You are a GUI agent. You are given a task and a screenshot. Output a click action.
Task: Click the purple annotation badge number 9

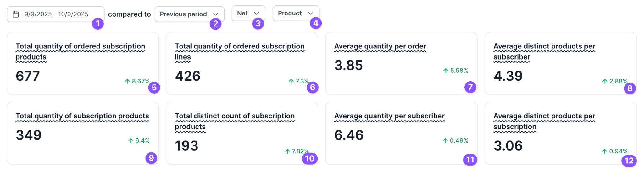click(x=151, y=158)
